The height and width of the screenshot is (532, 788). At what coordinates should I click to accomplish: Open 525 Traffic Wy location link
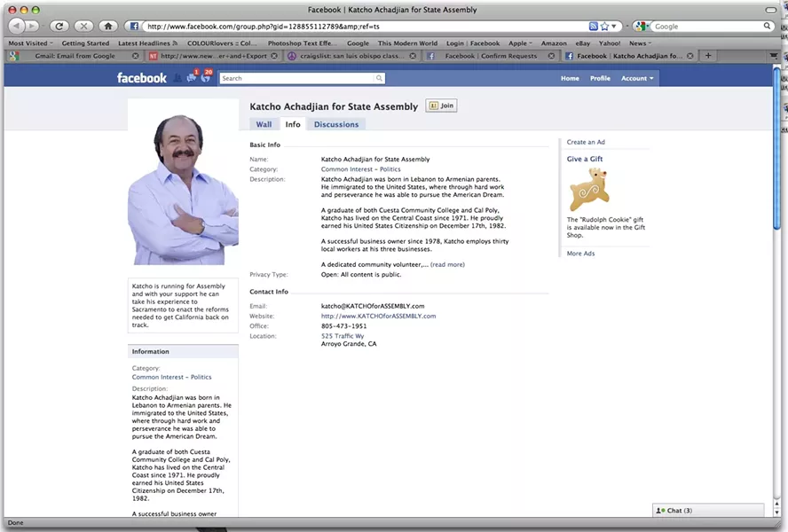tap(343, 336)
